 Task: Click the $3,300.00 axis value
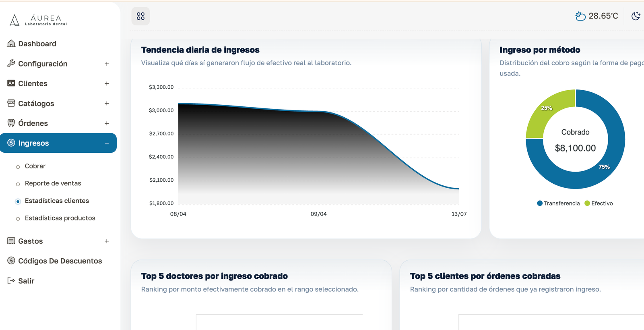click(161, 87)
